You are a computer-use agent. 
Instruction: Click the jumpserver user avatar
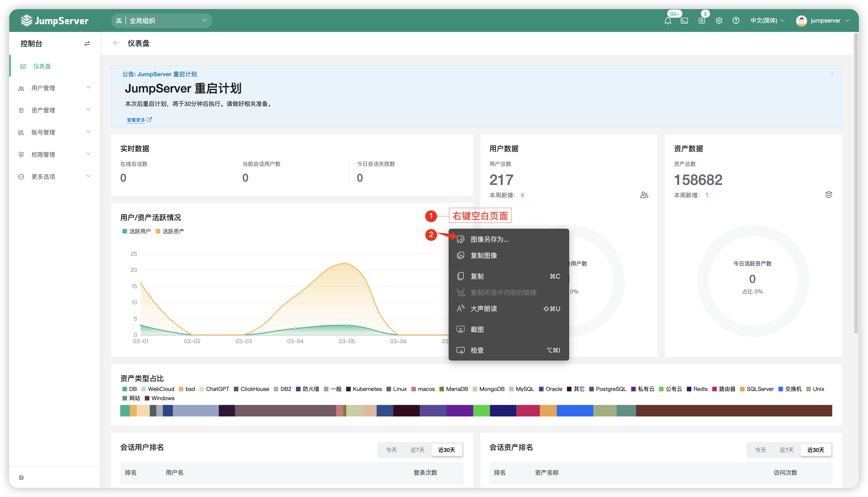click(x=801, y=21)
